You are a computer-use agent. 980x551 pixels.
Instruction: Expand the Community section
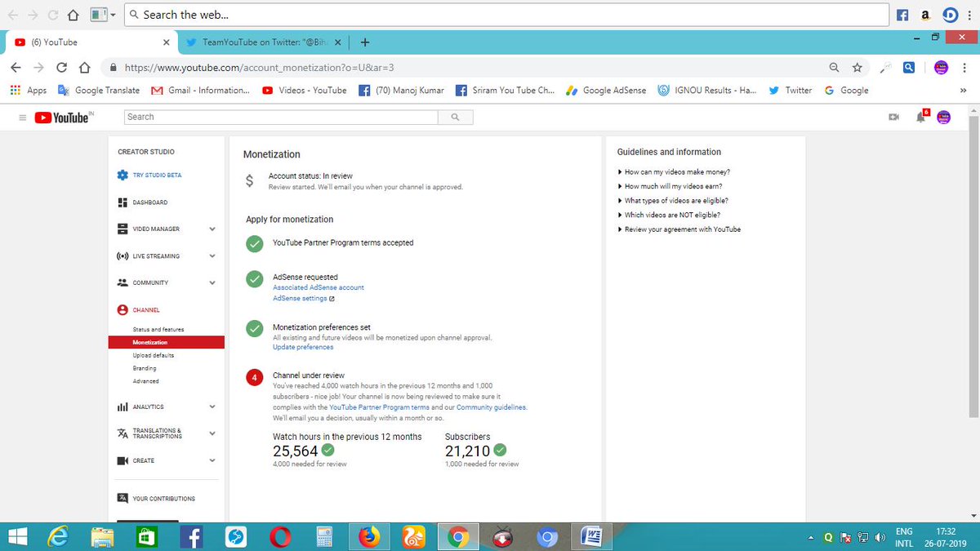[x=212, y=283]
